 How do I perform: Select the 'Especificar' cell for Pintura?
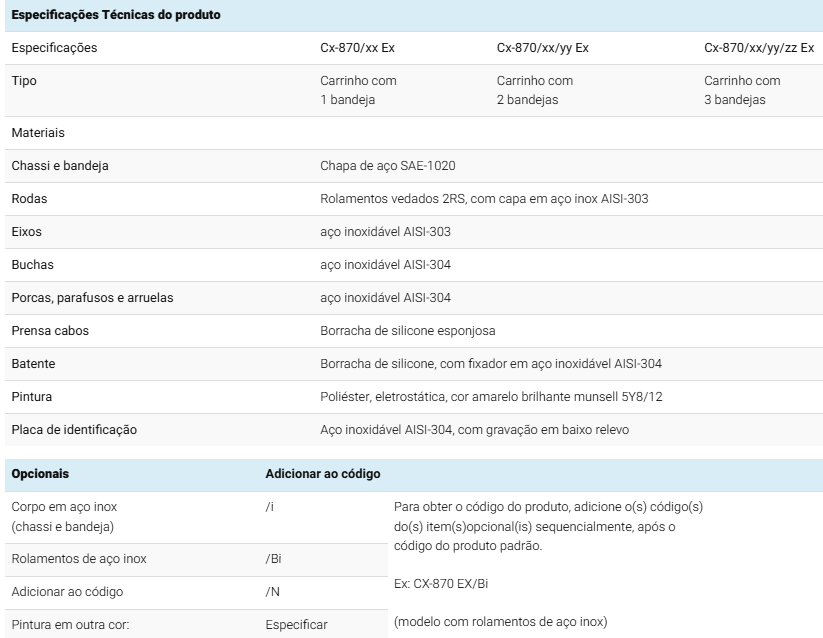point(296,625)
